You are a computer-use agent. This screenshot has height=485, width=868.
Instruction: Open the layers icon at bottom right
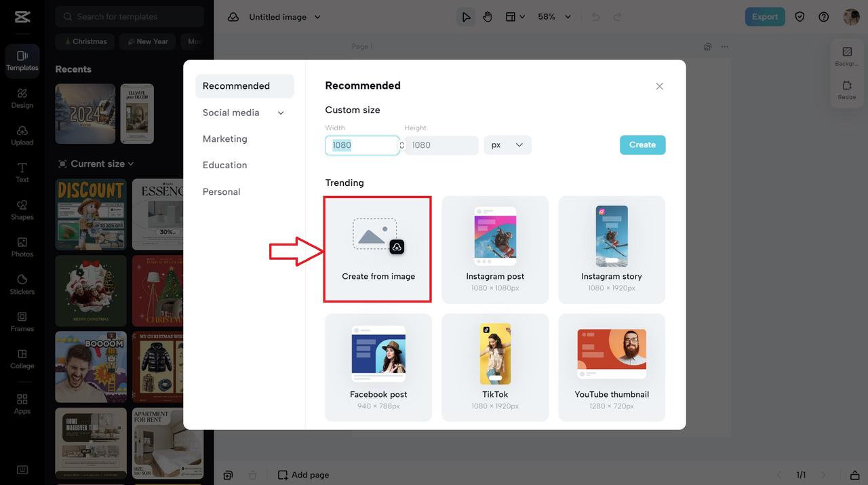tap(854, 475)
